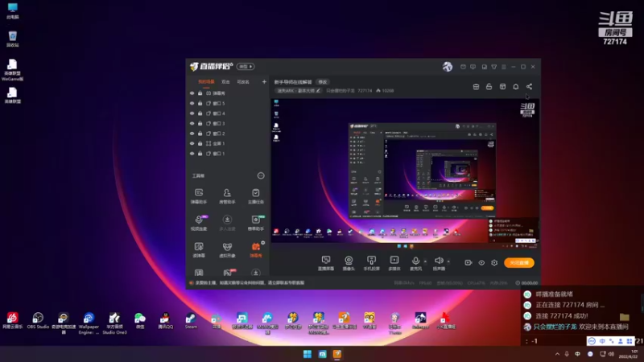Click the Windows Start button in taskbar
644x362 pixels.
(x=308, y=354)
